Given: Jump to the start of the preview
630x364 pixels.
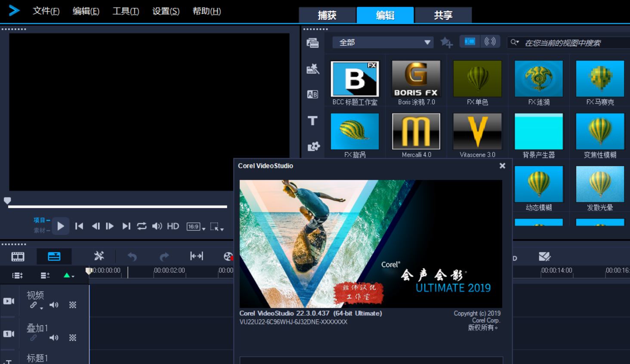Looking at the screenshot, I should point(79,226).
